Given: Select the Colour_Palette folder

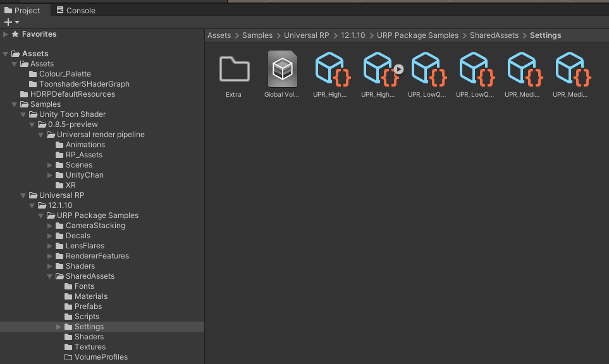Looking at the screenshot, I should coord(60,74).
